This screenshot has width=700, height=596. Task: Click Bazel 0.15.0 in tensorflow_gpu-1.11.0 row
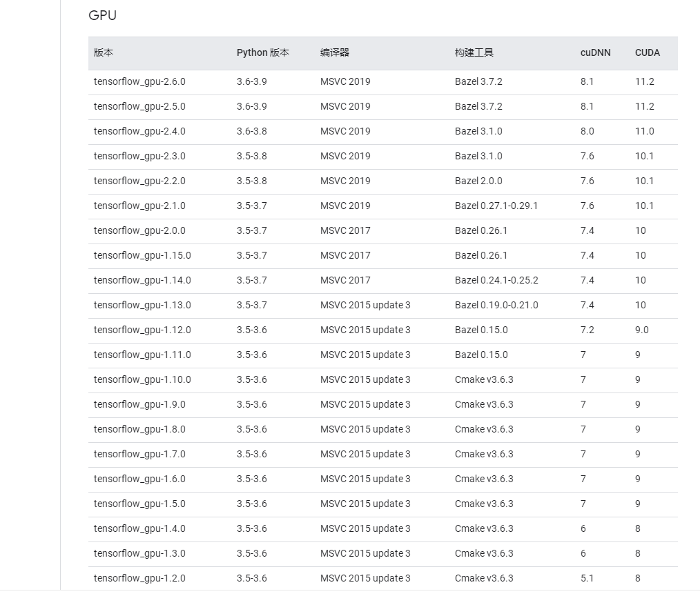[481, 355]
